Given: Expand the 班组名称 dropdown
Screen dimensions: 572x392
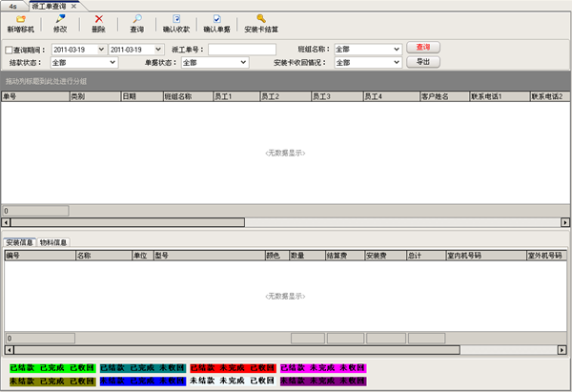Looking at the screenshot, I should tap(397, 49).
